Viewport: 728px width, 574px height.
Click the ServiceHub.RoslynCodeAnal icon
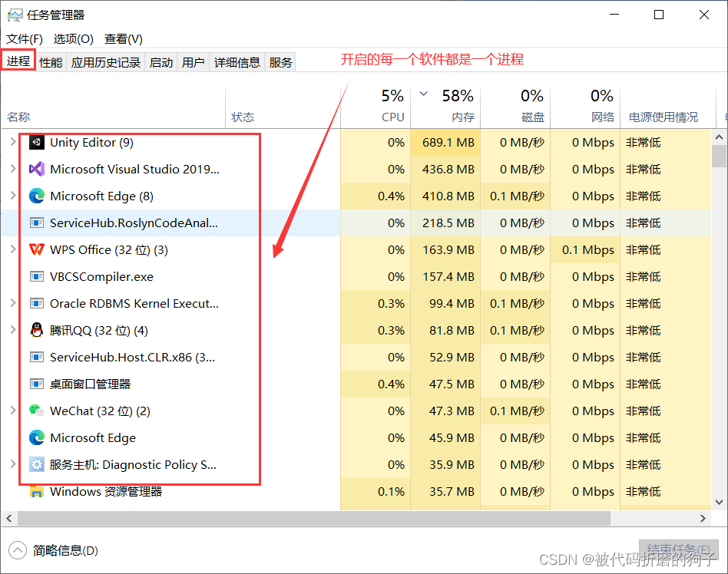click(37, 223)
